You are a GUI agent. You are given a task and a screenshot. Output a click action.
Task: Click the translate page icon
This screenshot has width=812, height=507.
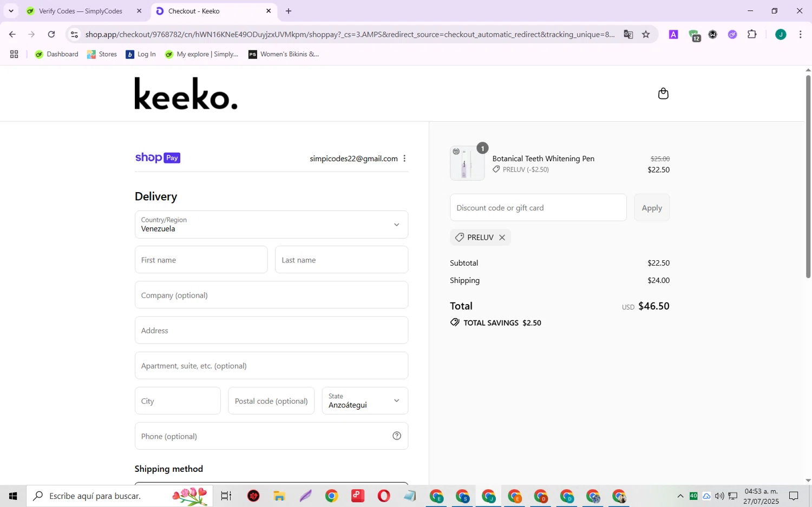(628, 34)
